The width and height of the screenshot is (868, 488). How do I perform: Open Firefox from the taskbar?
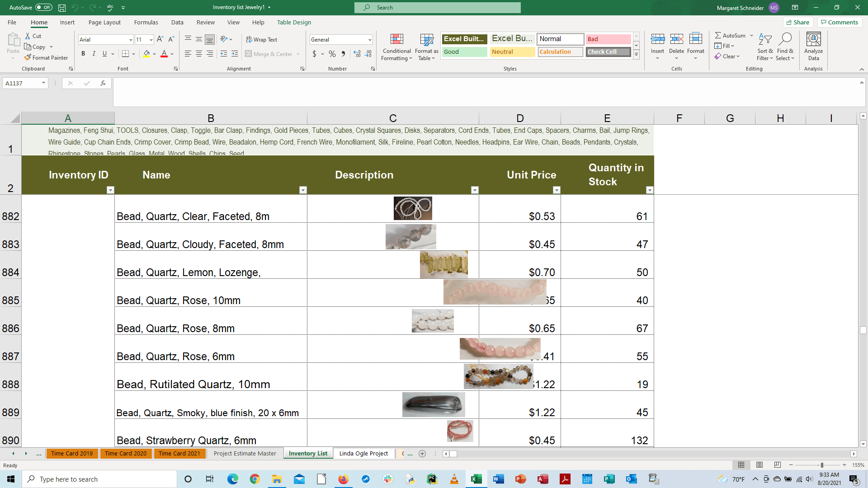(344, 479)
